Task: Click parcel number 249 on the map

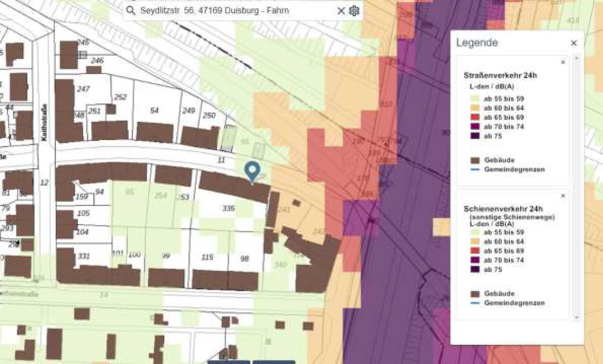Action: click(188, 111)
